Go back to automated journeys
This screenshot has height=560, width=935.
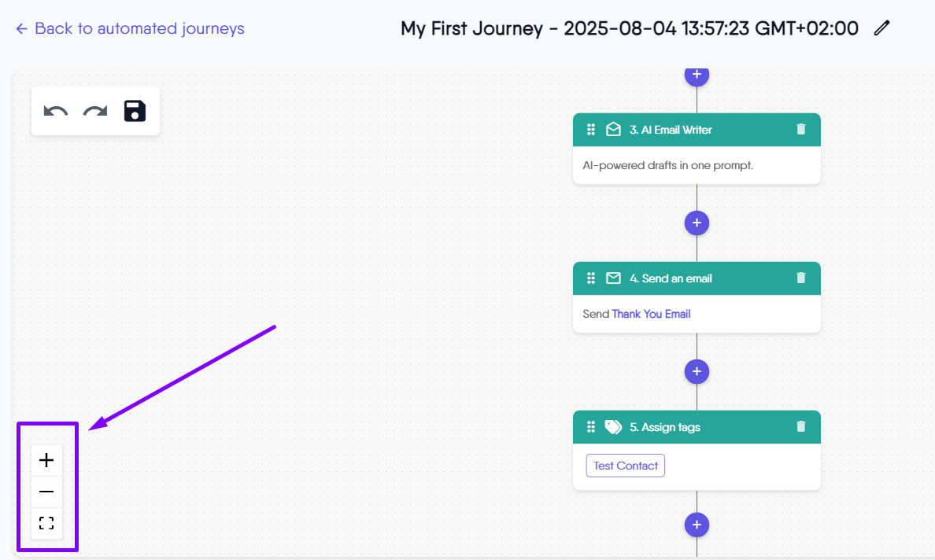[x=130, y=28]
